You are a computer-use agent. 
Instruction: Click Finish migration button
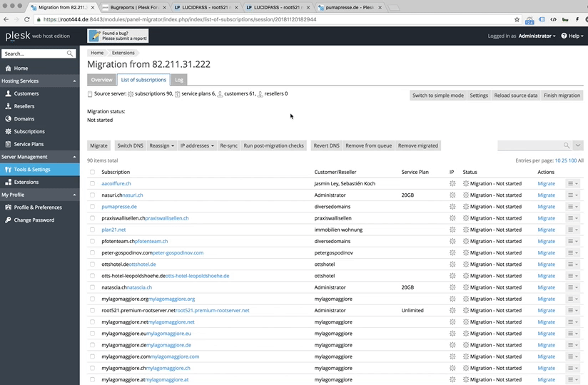[x=562, y=96]
